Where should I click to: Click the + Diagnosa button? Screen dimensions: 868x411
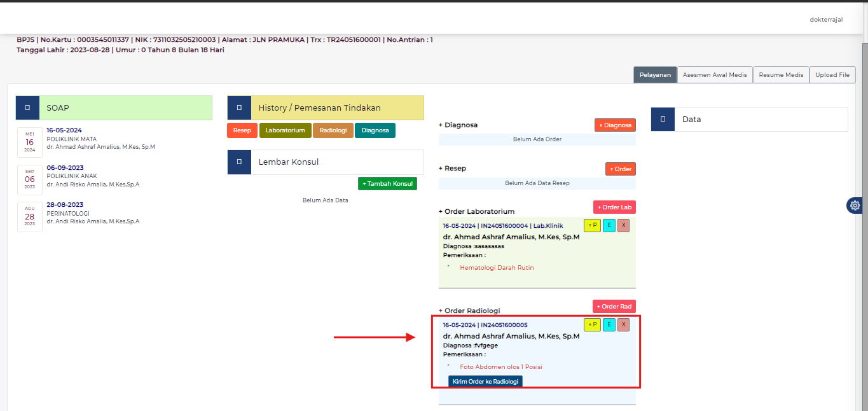coord(615,125)
